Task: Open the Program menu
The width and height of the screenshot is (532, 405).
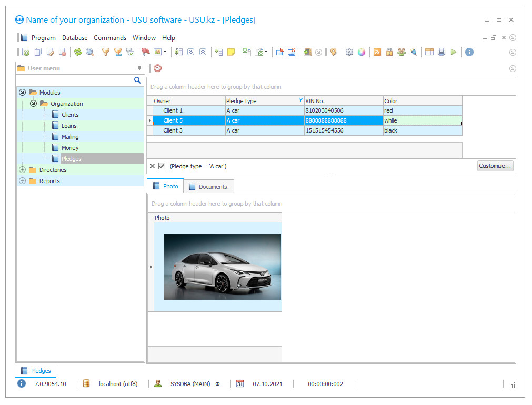Action: tap(44, 38)
